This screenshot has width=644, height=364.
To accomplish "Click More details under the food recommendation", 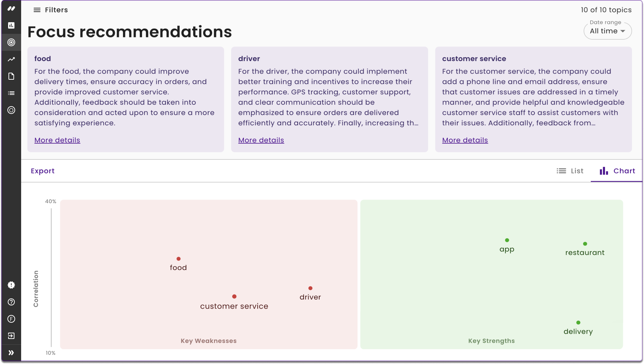I will pos(57,140).
